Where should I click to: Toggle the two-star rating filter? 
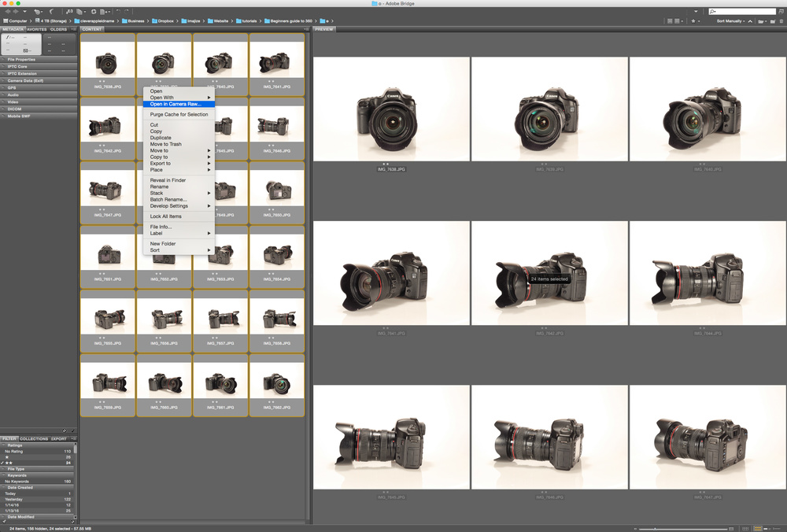[8, 462]
